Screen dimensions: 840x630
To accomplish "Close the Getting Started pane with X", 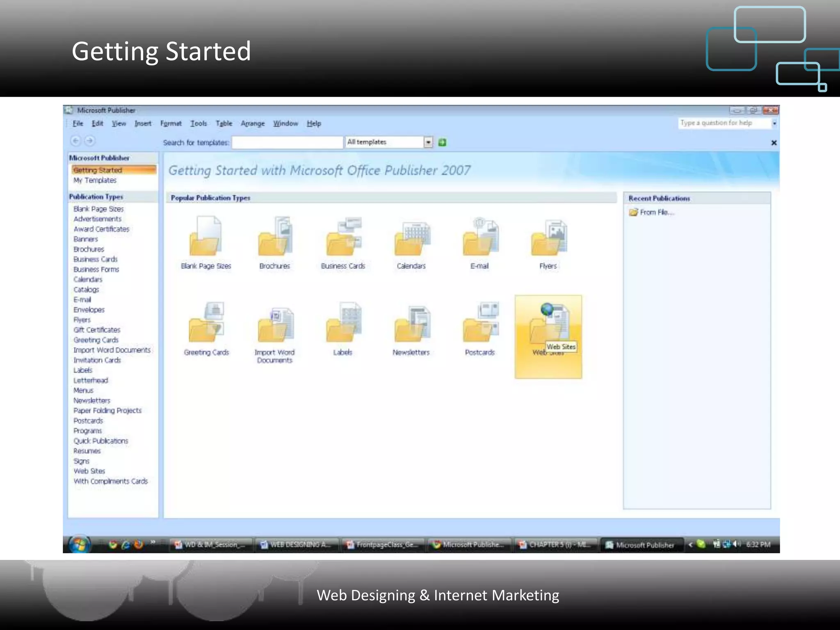I will [x=774, y=143].
